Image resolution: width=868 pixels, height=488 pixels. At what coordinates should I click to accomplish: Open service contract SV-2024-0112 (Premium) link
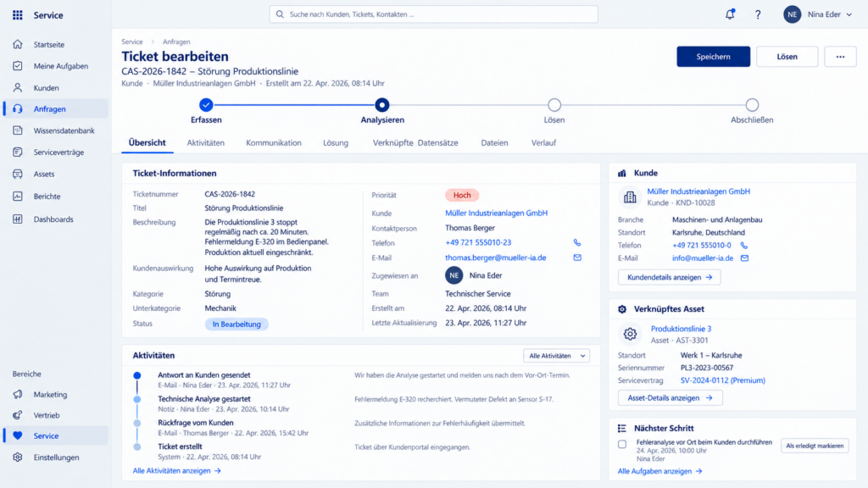[x=722, y=380]
